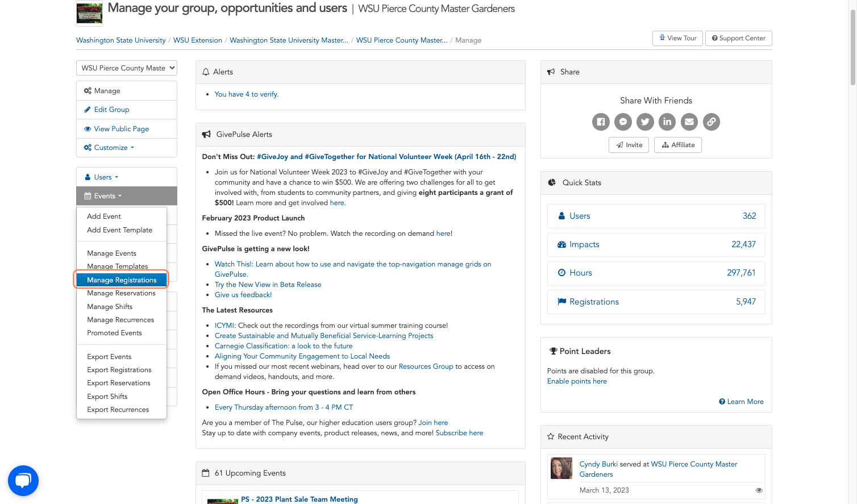
Task: Share the group on Twitter
Action: [645, 122]
